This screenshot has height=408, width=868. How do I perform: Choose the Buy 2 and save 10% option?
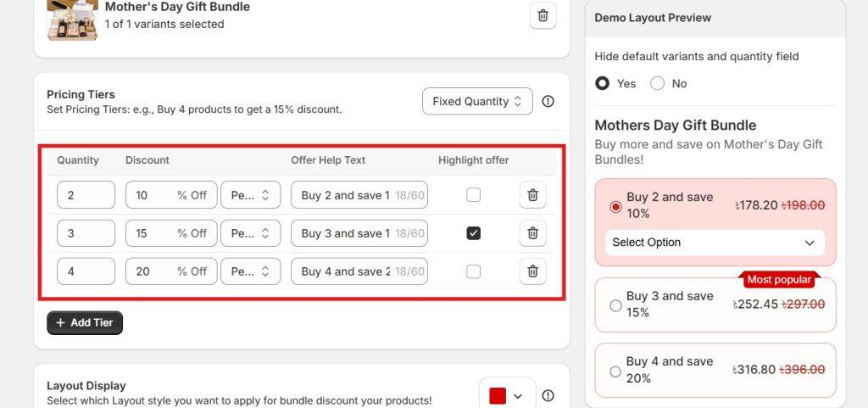(615, 206)
